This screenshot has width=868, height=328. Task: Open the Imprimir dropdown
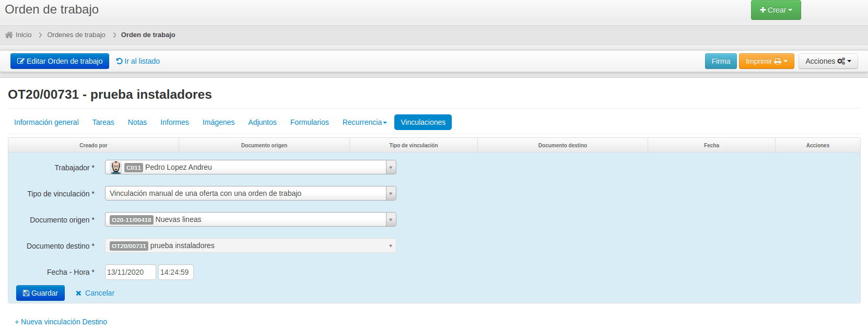pos(766,61)
